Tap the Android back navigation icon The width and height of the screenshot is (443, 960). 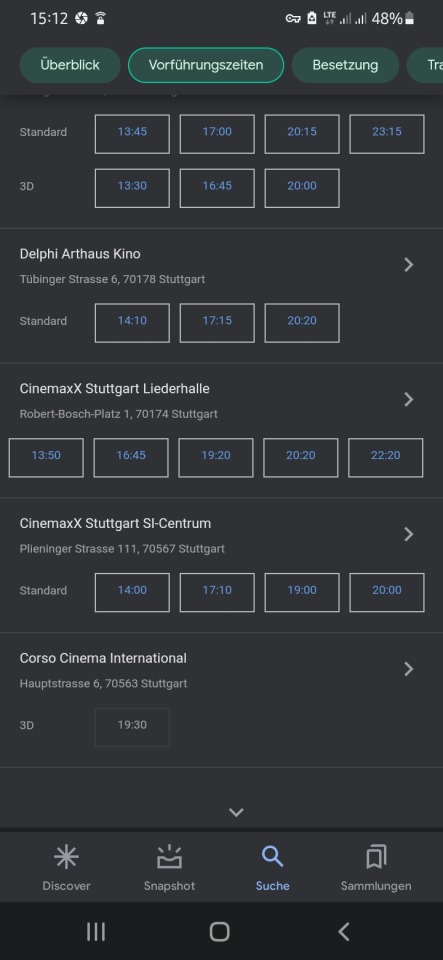pyautogui.click(x=344, y=932)
